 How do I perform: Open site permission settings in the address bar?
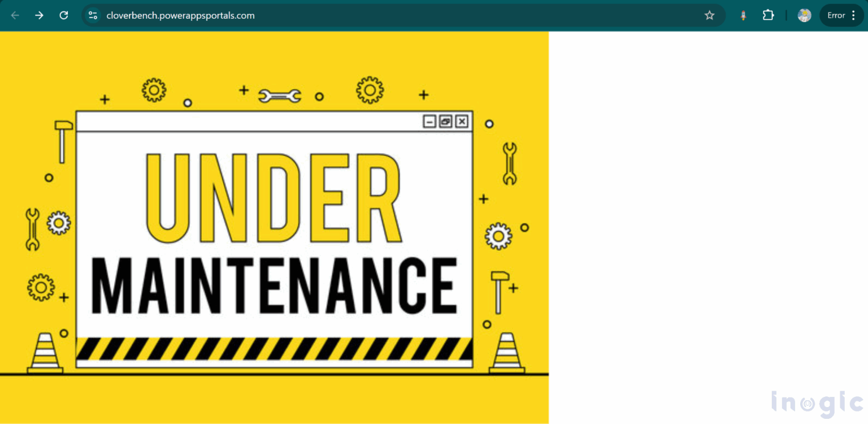tap(92, 15)
